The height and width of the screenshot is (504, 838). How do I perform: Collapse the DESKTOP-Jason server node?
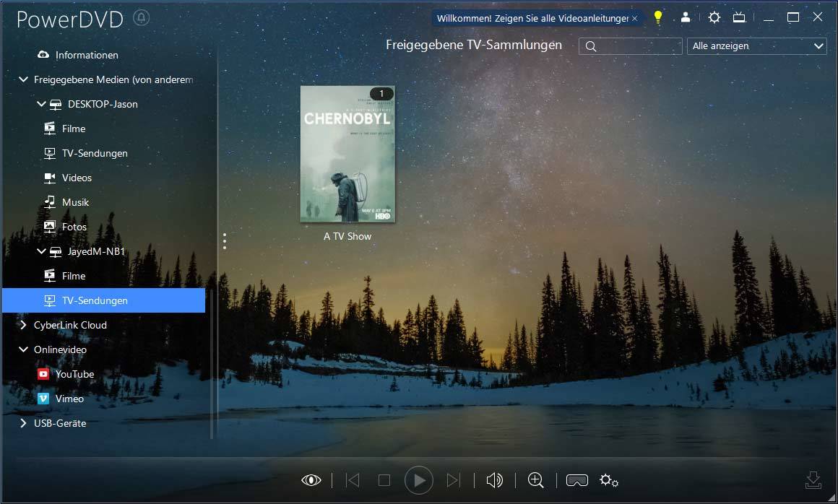[x=40, y=104]
